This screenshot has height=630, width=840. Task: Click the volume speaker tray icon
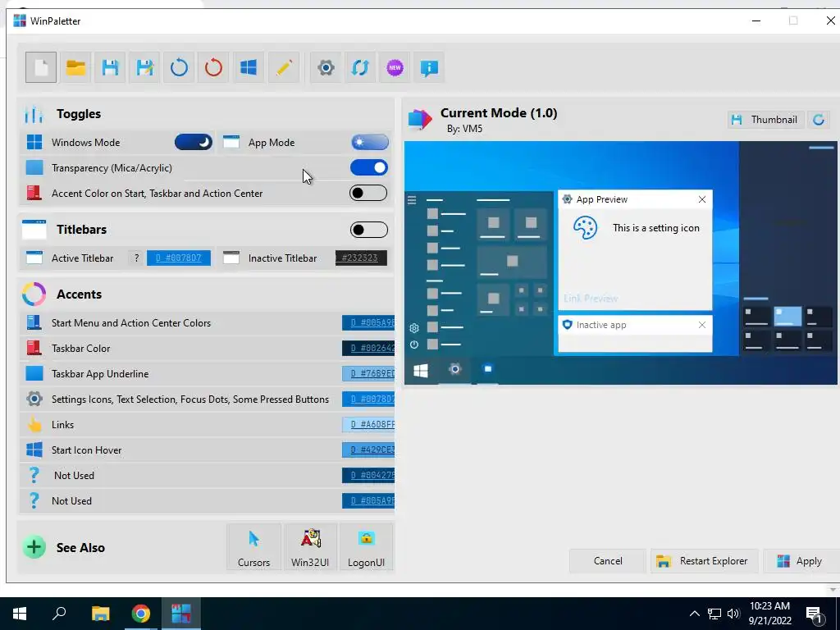[x=733, y=614]
